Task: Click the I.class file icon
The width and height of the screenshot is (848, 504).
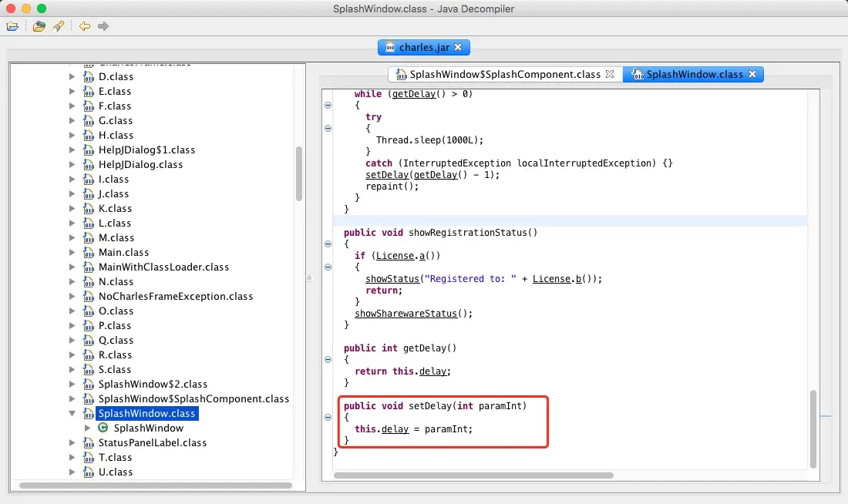Action: tap(89, 179)
